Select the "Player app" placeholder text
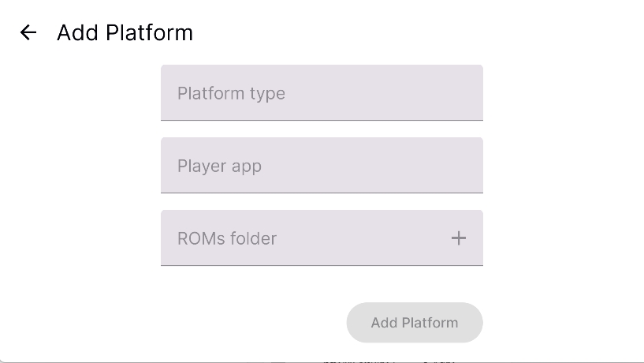This screenshot has width=644, height=363. coord(219,167)
